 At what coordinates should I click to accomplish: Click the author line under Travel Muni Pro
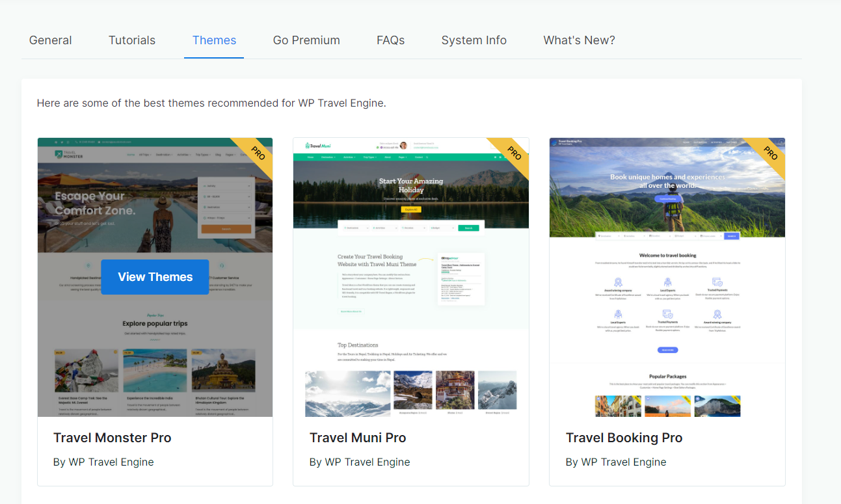click(x=360, y=462)
